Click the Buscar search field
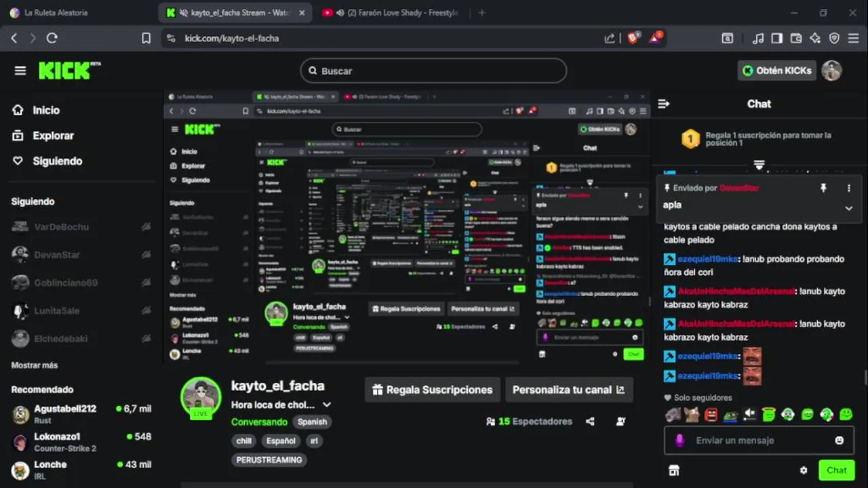 click(433, 70)
